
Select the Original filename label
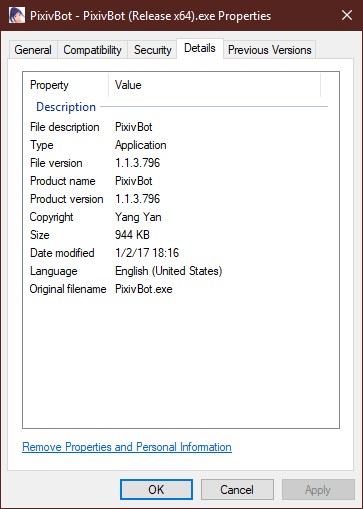pos(68,289)
